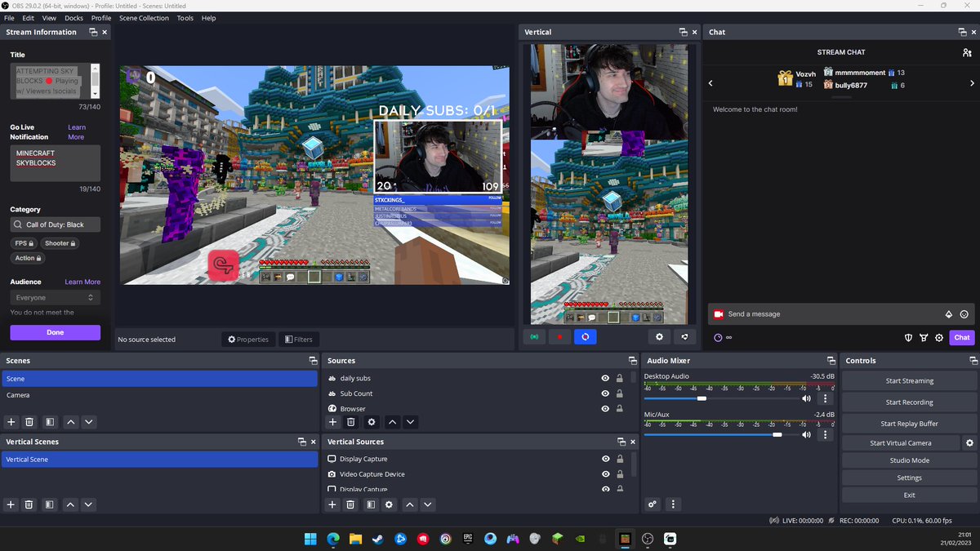Open scene filters in Scenes panel
Screen dimensions: 980x551
pyautogui.click(x=50, y=422)
